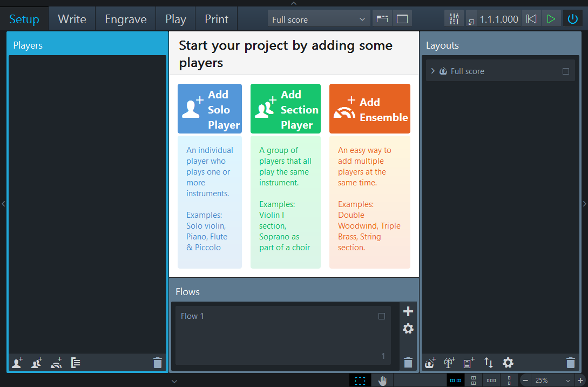Open flow settings gear in Flows panel
This screenshot has width=588, height=387.
pos(408,329)
